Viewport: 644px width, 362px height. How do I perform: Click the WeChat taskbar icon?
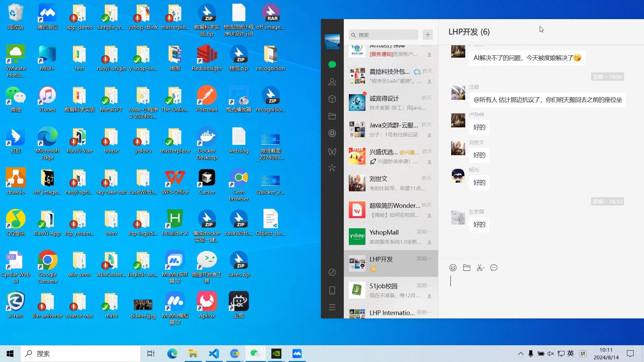[x=255, y=354]
